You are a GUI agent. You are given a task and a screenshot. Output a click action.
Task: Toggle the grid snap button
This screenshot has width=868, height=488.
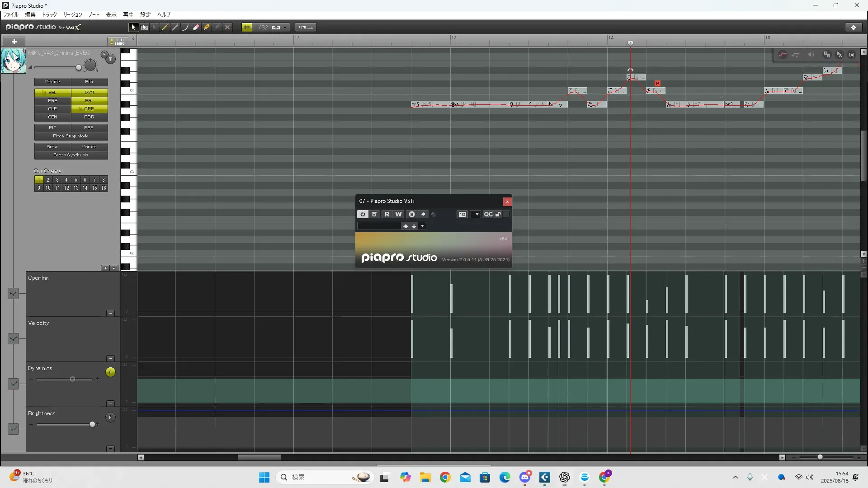247,28
